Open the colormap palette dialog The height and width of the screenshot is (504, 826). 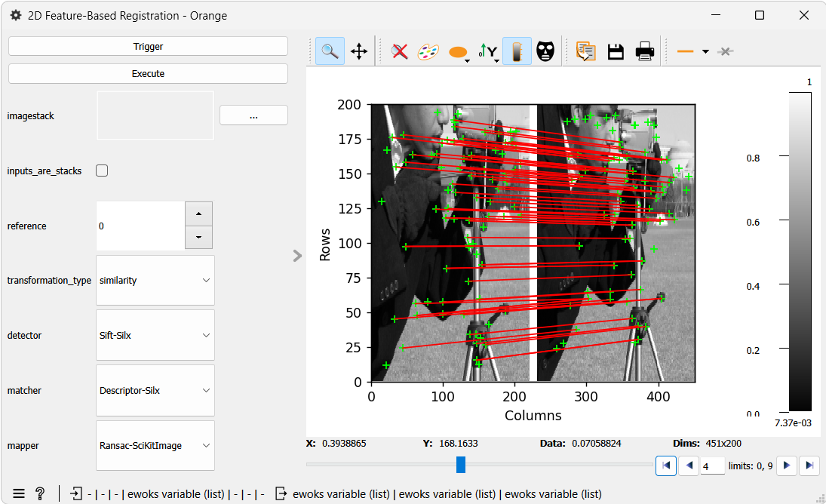tap(428, 51)
